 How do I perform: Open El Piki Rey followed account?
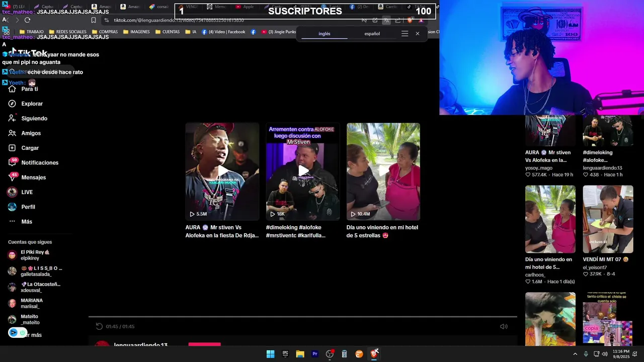tap(29, 255)
